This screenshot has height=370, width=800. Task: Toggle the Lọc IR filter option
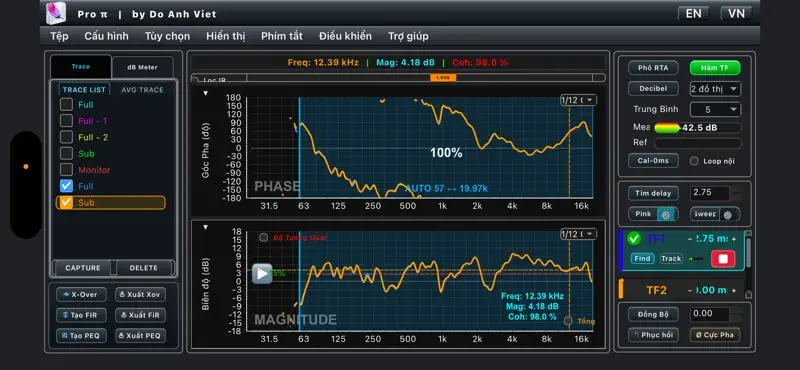(x=195, y=80)
